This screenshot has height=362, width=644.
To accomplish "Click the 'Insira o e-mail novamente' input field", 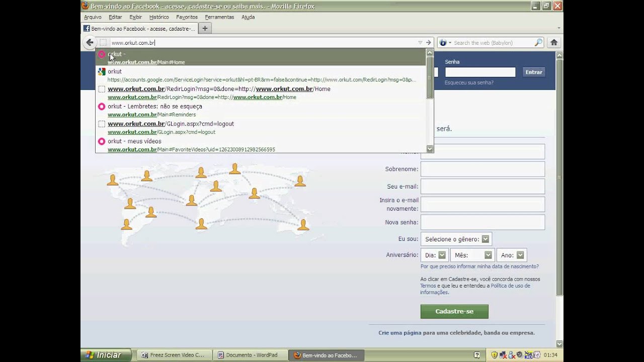I will [x=482, y=204].
